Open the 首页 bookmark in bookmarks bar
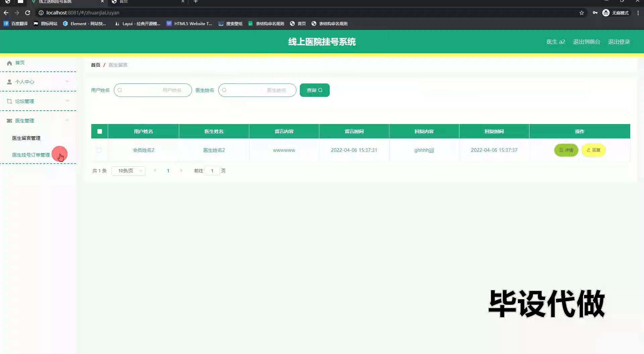644x354 pixels. (x=298, y=23)
